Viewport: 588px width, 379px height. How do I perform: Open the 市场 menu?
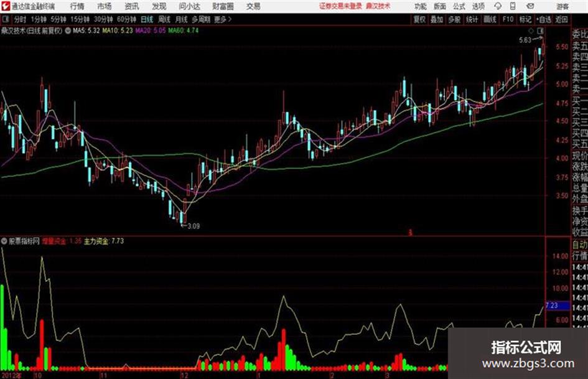105,6
